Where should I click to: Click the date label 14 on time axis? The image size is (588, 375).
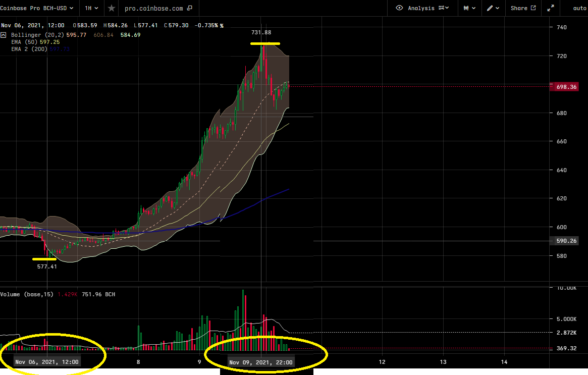click(504, 362)
